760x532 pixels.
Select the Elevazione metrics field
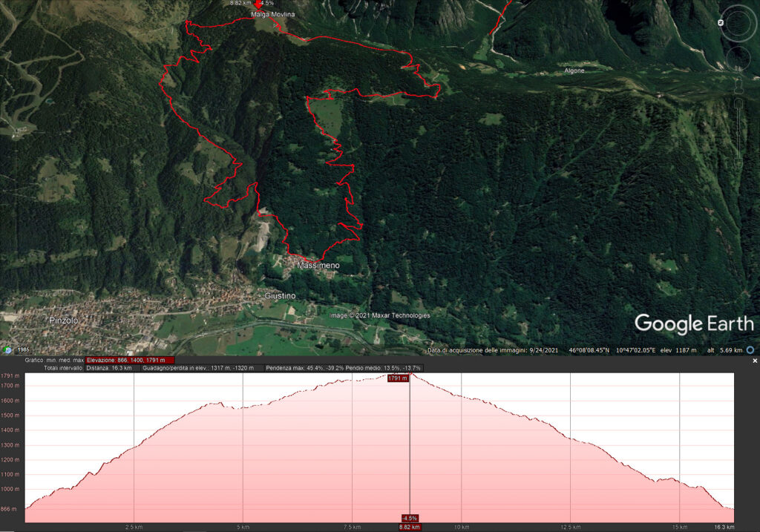[x=130, y=360]
